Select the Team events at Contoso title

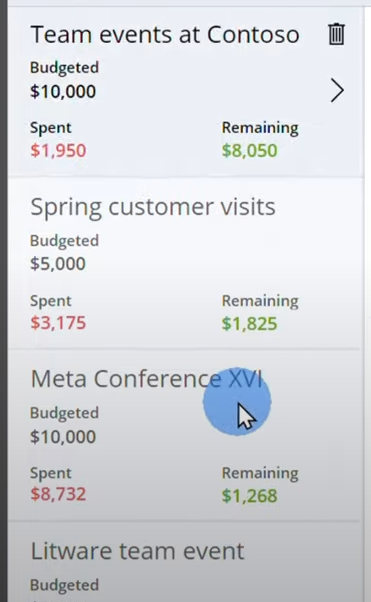pyautogui.click(x=165, y=35)
